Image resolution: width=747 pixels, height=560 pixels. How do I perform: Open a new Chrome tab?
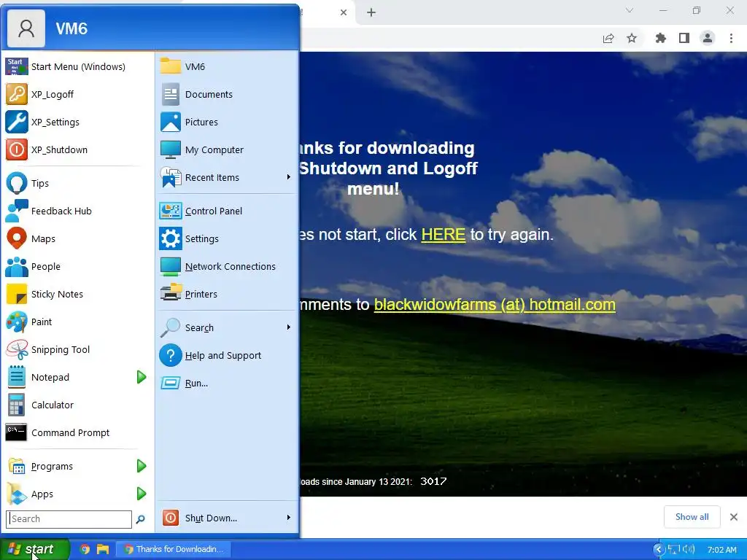371,12
